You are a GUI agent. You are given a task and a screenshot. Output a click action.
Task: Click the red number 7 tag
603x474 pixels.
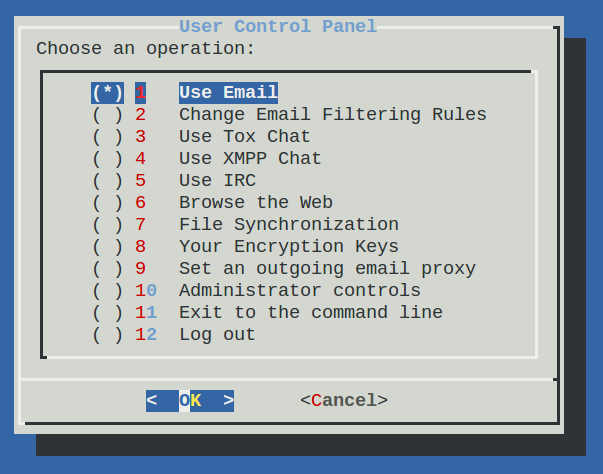140,225
